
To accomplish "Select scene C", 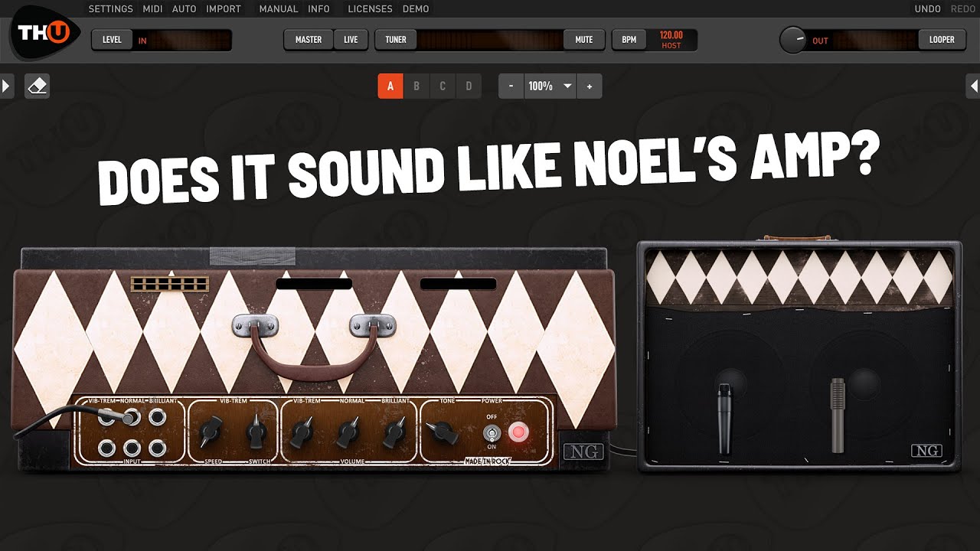I will (x=443, y=86).
